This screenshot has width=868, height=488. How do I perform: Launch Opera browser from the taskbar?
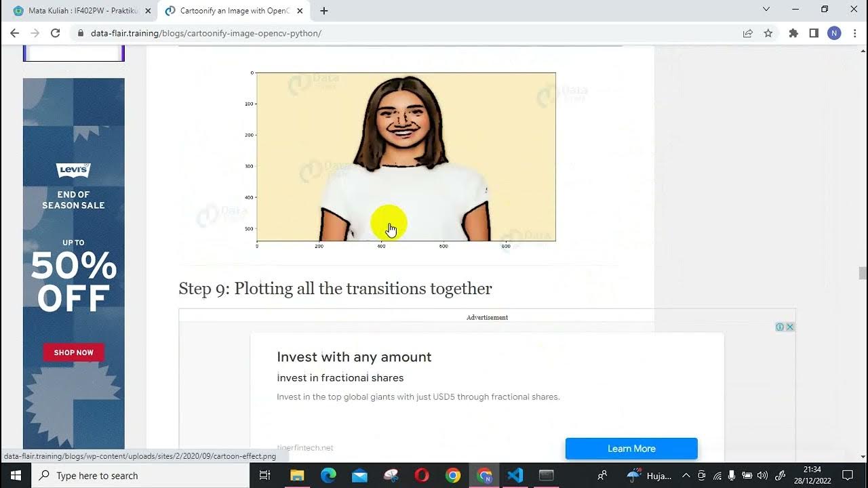point(422,475)
